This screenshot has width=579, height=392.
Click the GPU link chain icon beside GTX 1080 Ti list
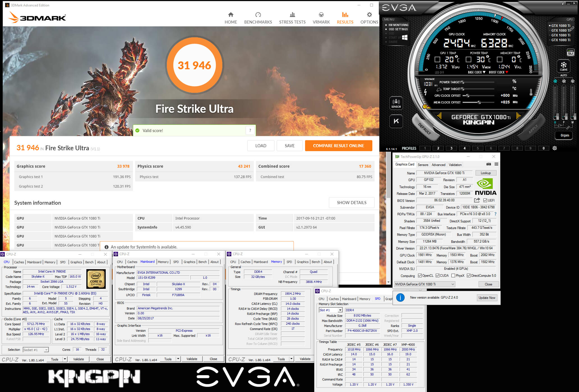pos(572,29)
